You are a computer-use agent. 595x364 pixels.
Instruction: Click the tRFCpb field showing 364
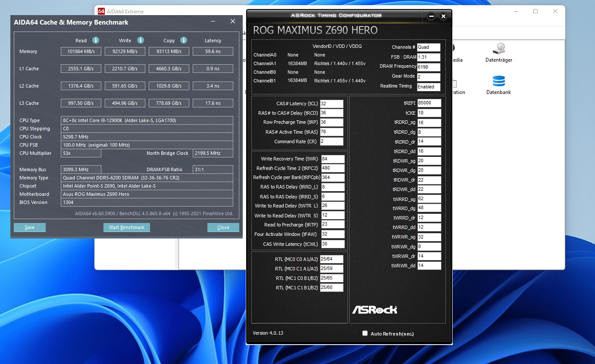tap(333, 178)
